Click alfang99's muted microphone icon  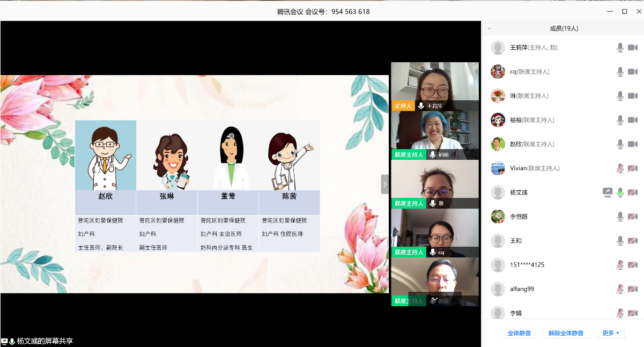[x=620, y=289]
